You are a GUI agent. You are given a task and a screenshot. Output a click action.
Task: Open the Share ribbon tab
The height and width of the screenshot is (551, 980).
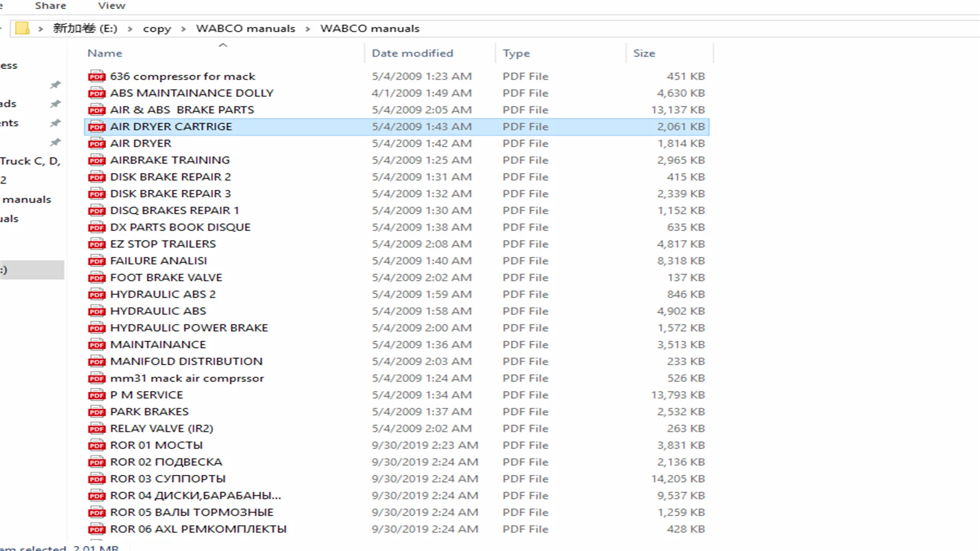click(x=51, y=6)
